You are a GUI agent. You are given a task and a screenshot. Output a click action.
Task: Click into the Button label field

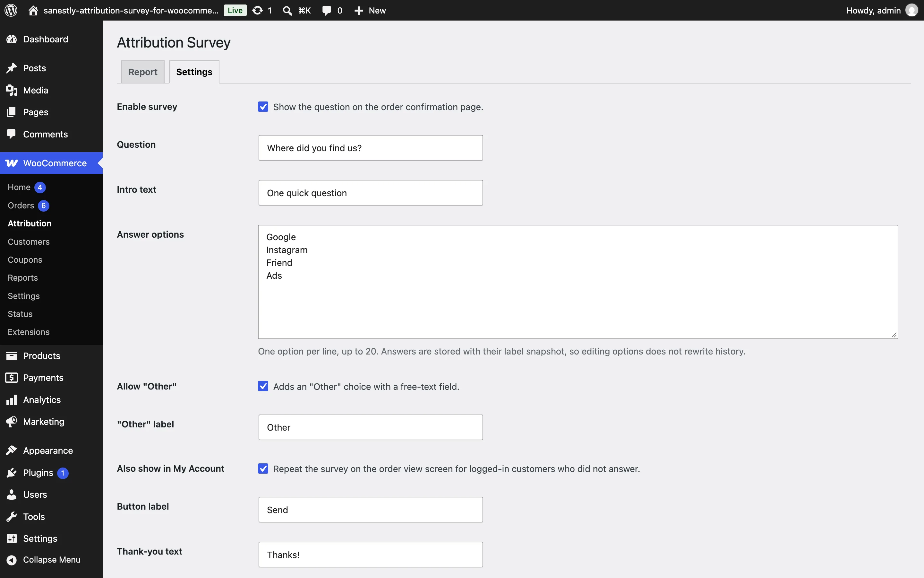[370, 510]
